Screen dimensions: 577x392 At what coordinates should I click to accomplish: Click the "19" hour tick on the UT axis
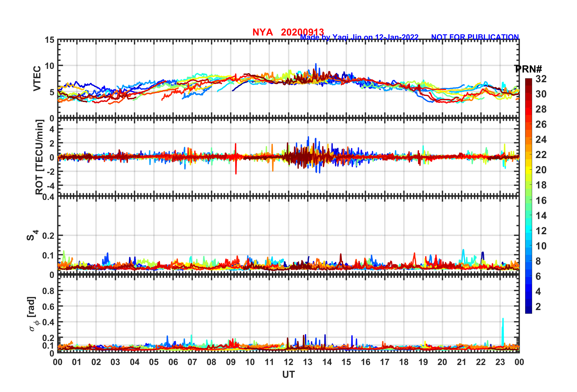click(423, 362)
